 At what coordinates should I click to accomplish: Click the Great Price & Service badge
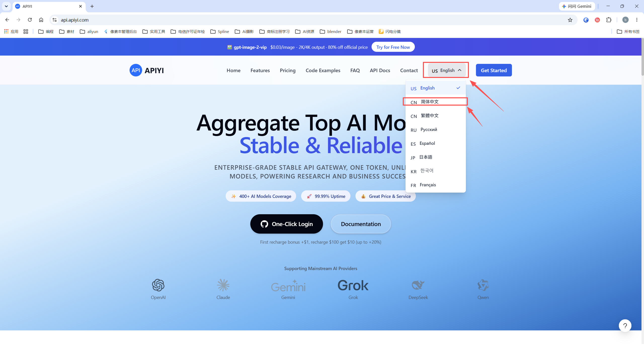point(386,196)
